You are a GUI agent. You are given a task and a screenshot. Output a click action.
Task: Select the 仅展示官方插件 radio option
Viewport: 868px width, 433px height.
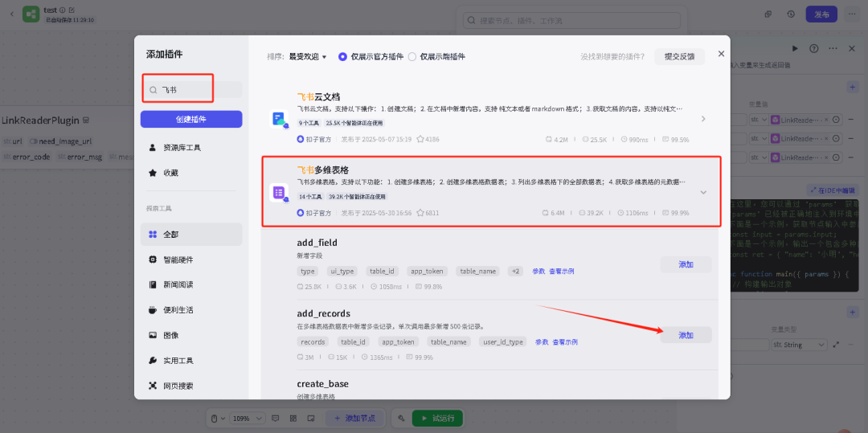(x=371, y=56)
